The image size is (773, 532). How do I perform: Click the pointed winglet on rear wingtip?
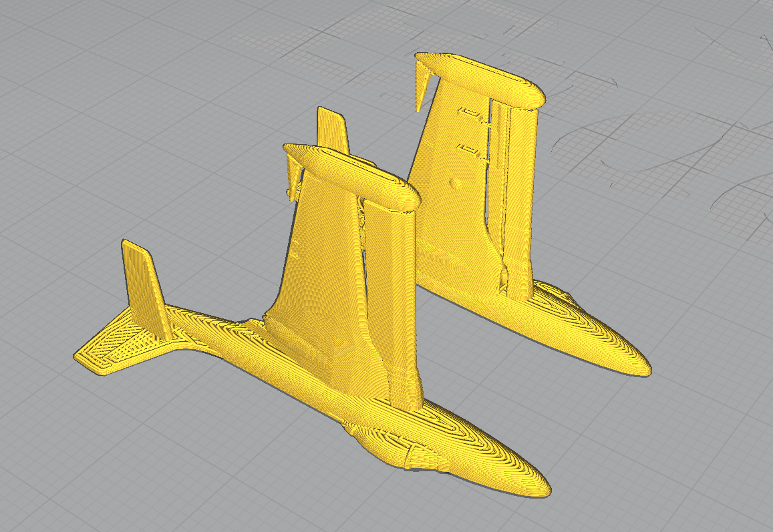click(x=423, y=85)
